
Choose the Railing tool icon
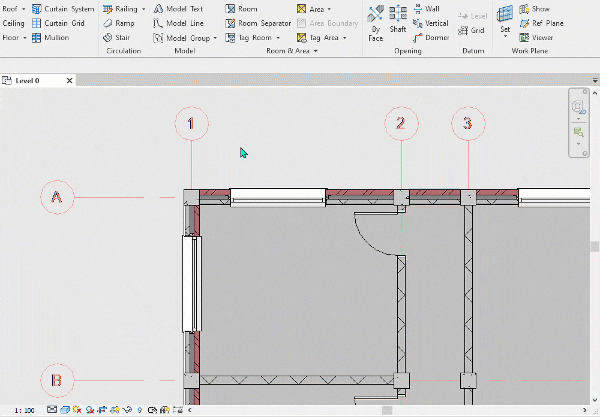point(108,9)
